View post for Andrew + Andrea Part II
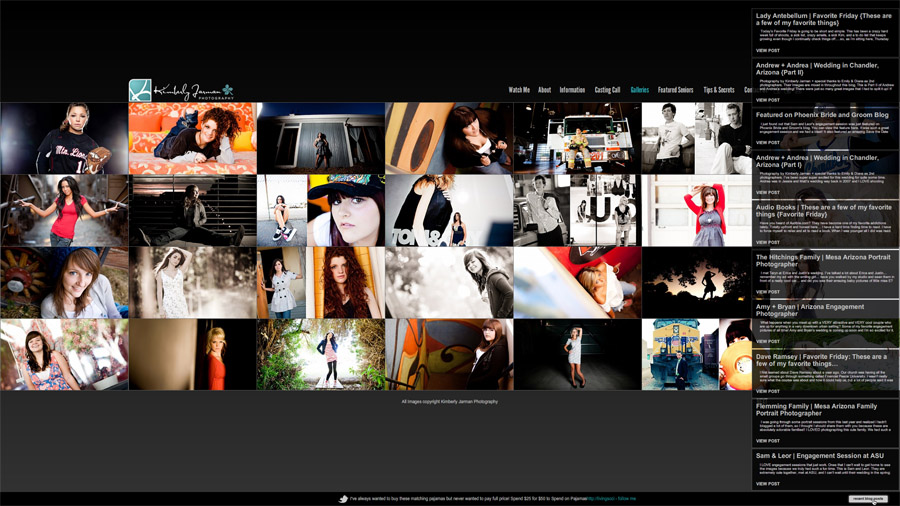The height and width of the screenshot is (506, 900). pyautogui.click(x=767, y=100)
